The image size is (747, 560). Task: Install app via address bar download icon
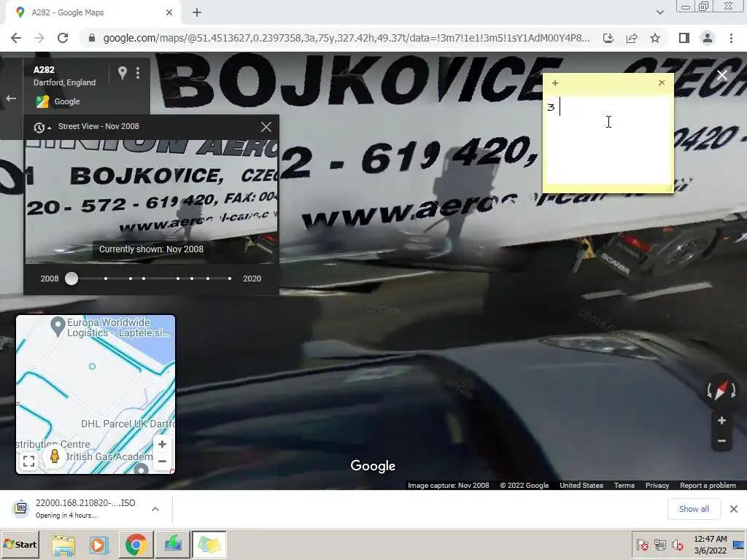tap(608, 38)
